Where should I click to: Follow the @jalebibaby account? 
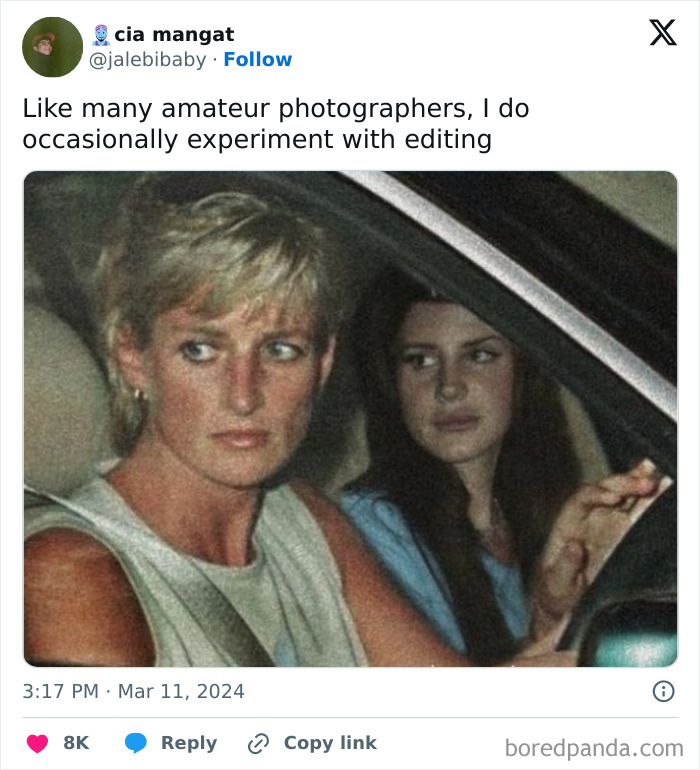[x=257, y=60]
